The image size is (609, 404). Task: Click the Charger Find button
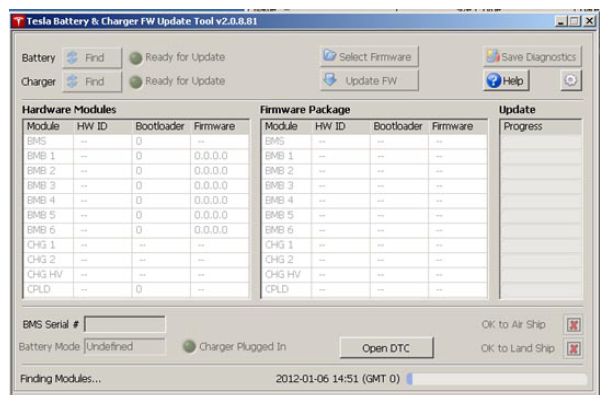point(92,82)
